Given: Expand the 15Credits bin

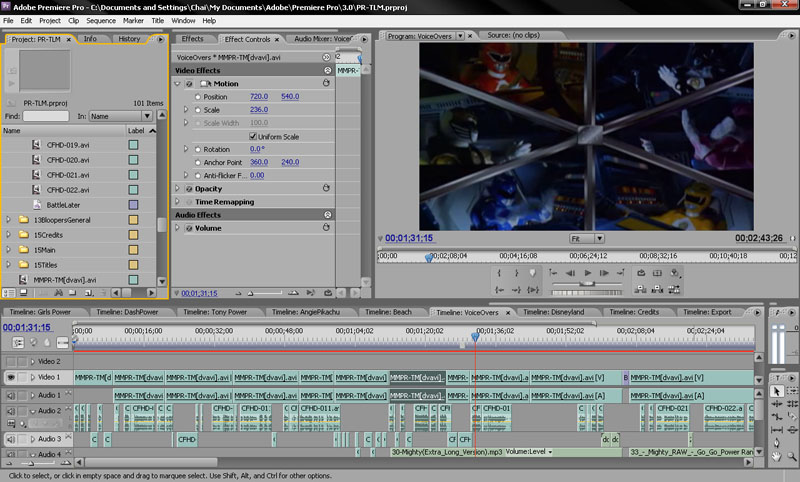Looking at the screenshot, I should [8, 235].
